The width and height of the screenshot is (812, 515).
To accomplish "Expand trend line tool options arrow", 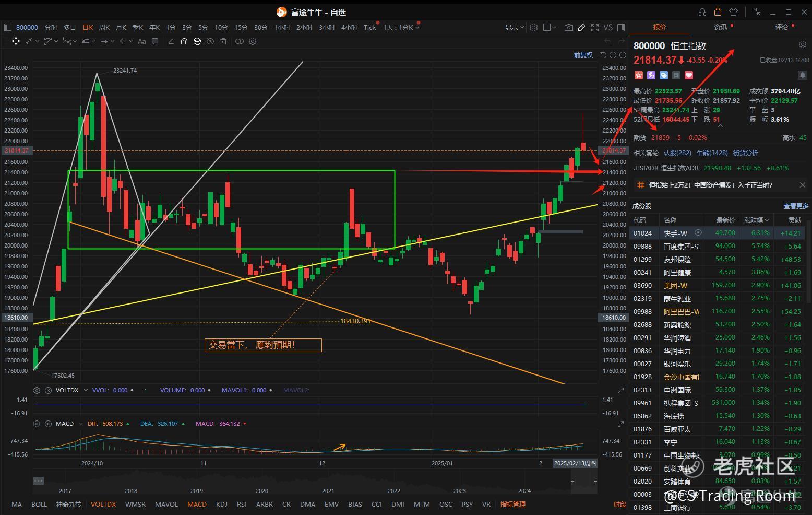I will click(38, 41).
